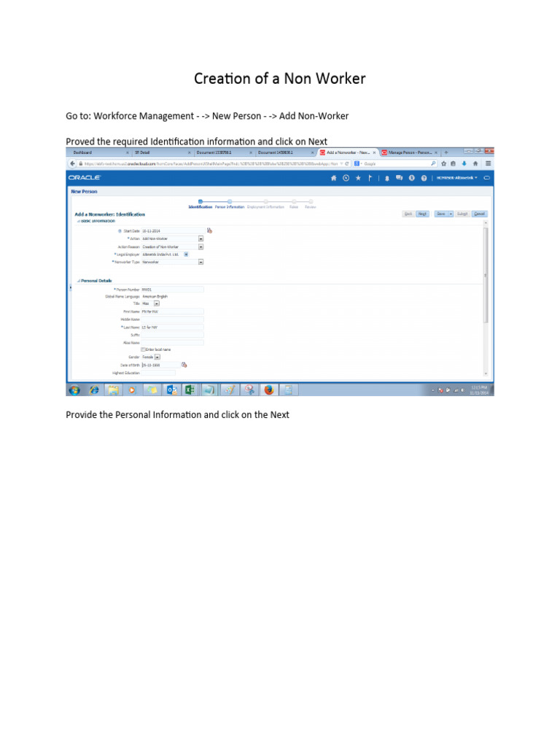560x747 pixels.
Task: Click the Cancel button
Action: pos(480,214)
